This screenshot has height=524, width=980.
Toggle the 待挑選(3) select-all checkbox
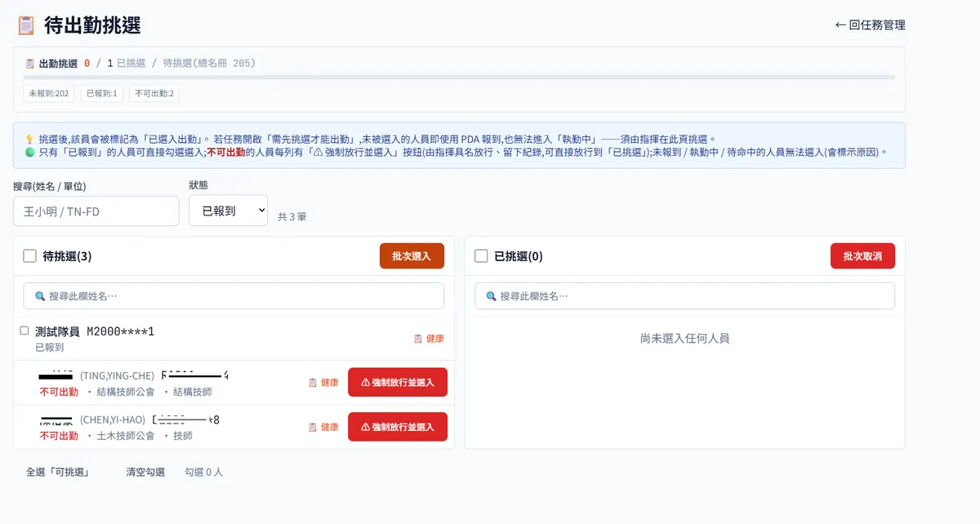coord(29,256)
